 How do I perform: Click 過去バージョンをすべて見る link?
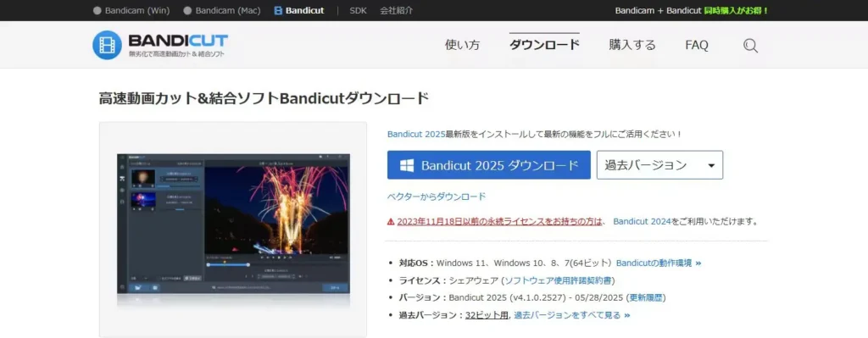(572, 315)
